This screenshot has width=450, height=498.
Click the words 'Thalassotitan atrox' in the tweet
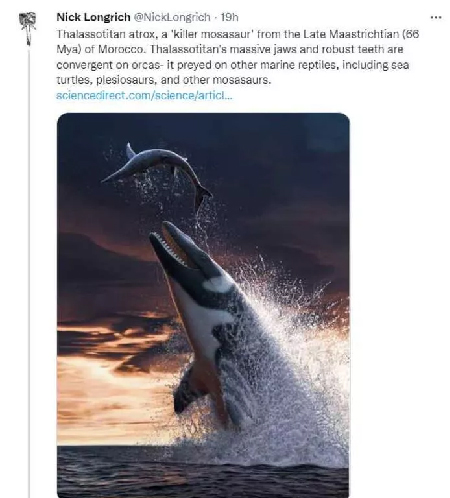(105, 34)
